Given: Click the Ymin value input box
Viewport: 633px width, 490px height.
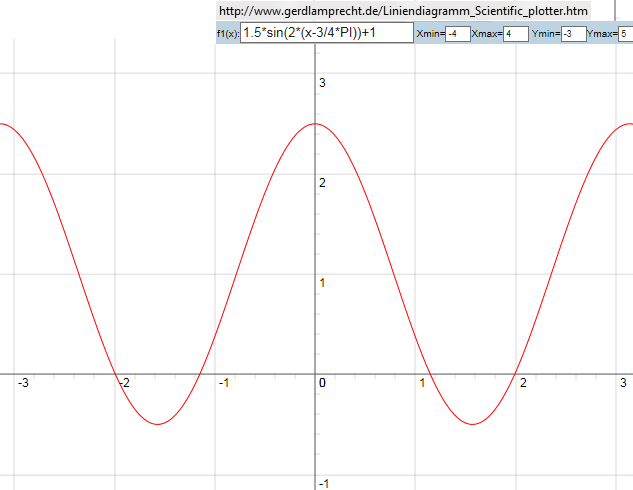Looking at the screenshot, I should click(x=573, y=34).
